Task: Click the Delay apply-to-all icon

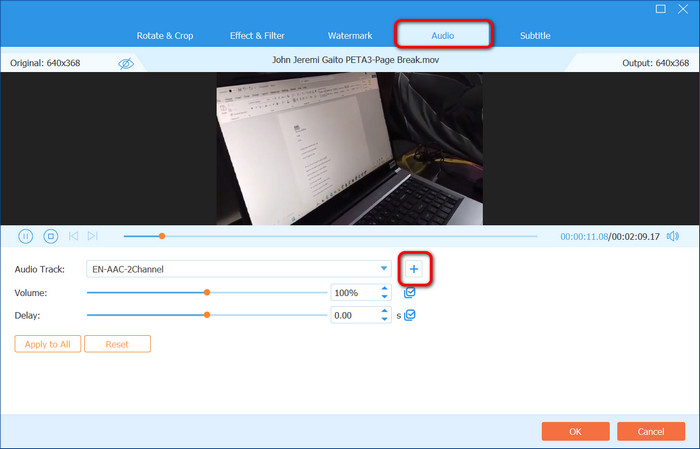Action: tap(410, 315)
